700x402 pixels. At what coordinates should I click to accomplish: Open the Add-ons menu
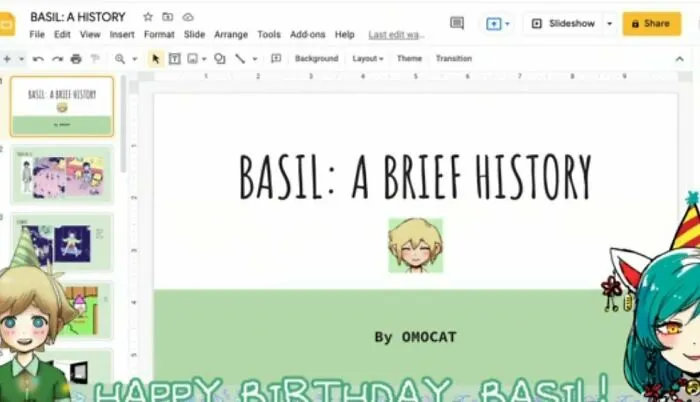click(308, 34)
